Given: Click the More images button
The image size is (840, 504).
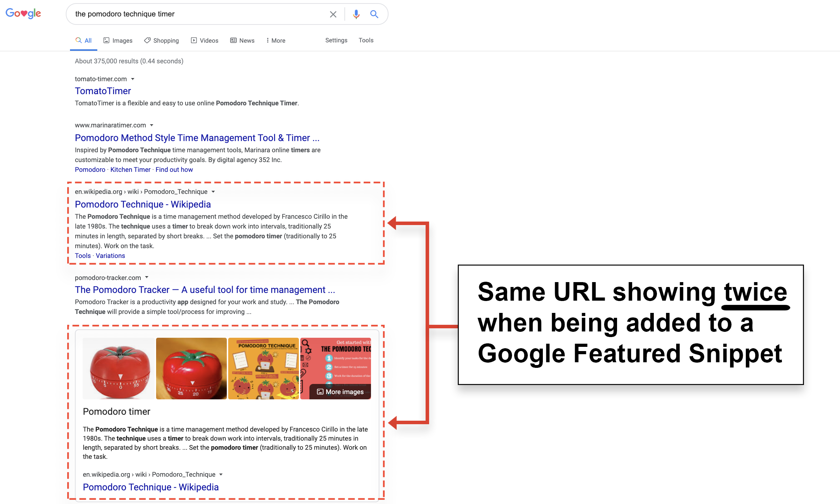Looking at the screenshot, I should (340, 392).
